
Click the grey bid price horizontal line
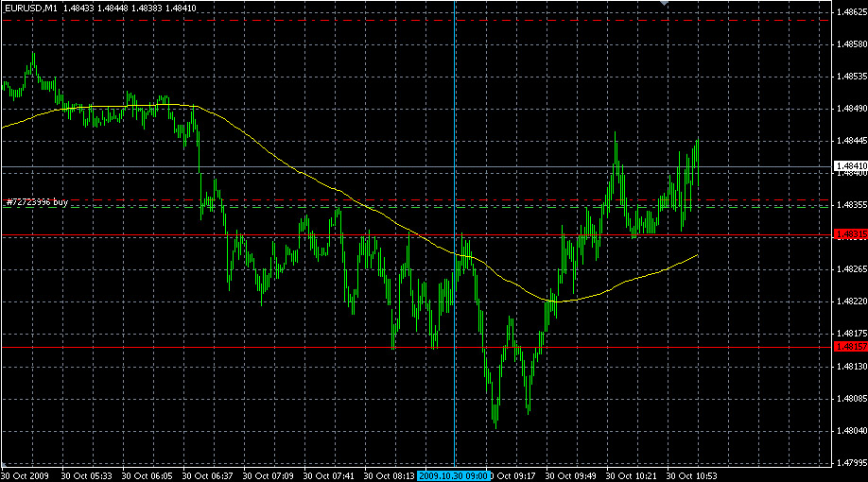[284, 166]
